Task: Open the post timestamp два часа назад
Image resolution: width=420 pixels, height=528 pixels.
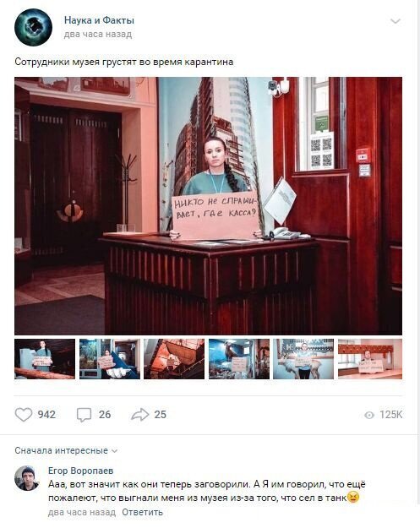Action: point(98,35)
